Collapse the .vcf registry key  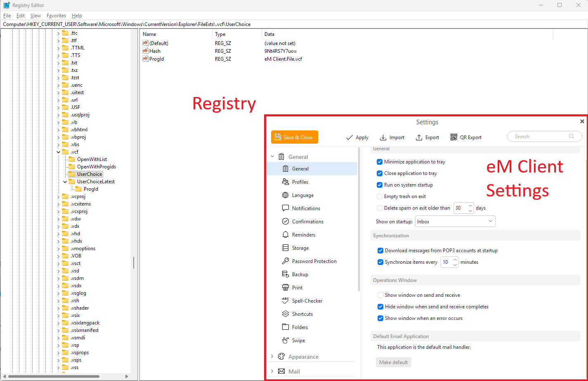coord(58,152)
